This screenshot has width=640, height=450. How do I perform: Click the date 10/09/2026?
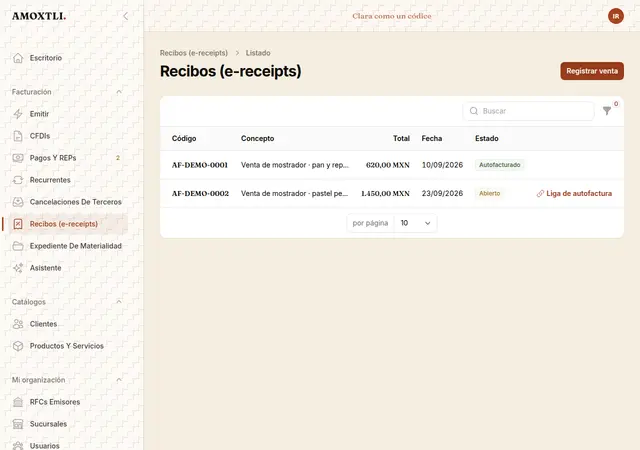[x=442, y=165]
